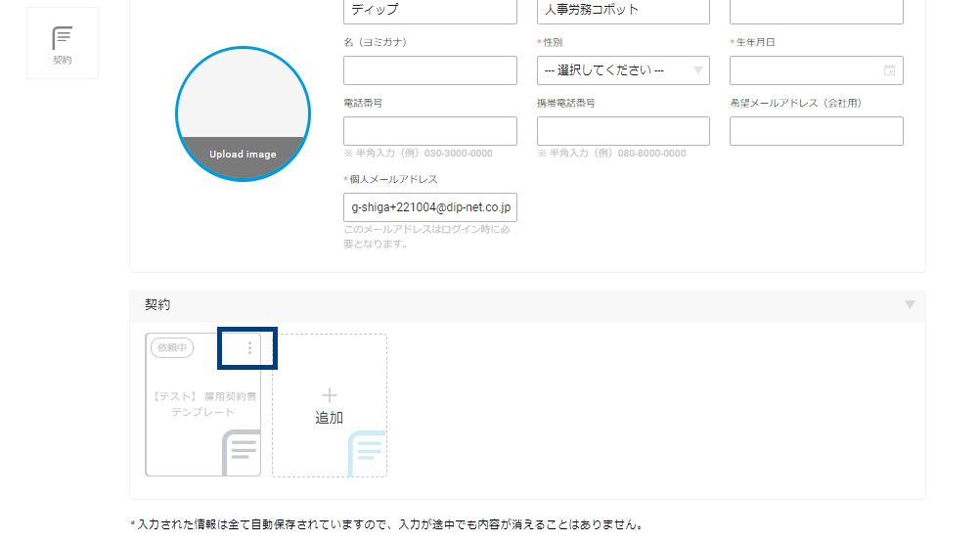980x542 pixels.
Task: Click the dropdown arrow in 選択してください
Action: click(698, 70)
